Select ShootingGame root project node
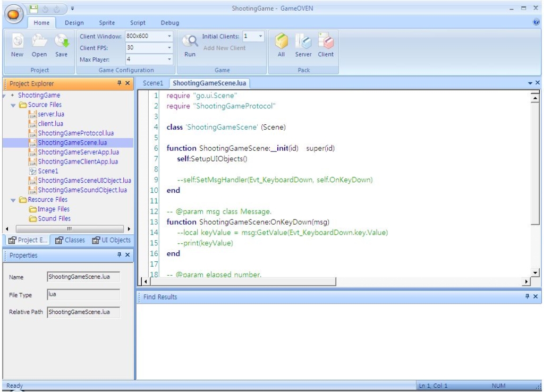 coord(39,95)
